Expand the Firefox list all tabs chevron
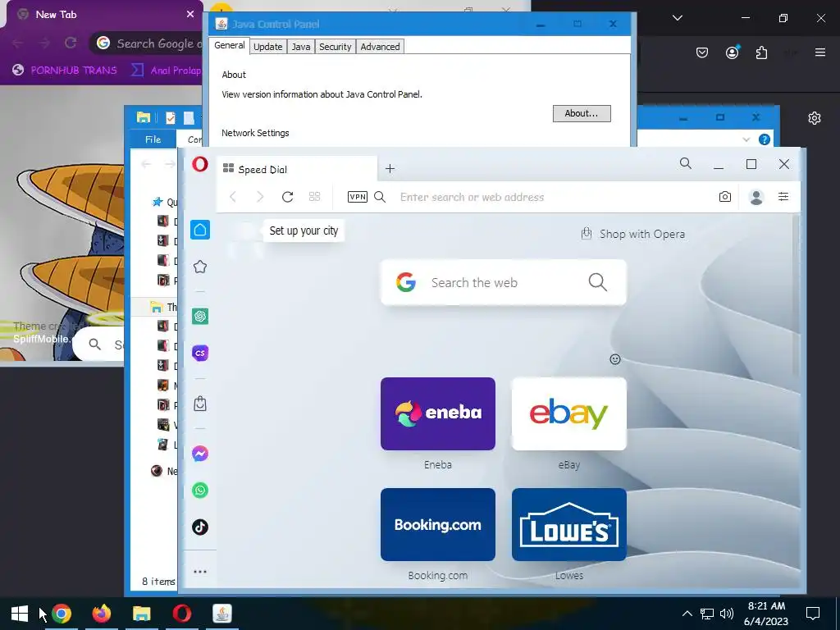 (x=677, y=18)
